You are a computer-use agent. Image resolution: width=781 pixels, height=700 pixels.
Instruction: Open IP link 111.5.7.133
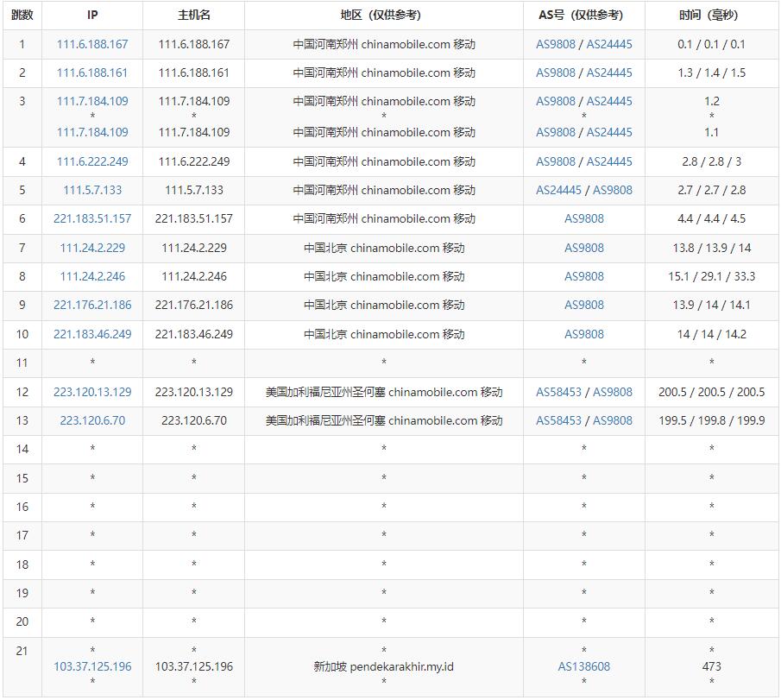click(x=92, y=190)
